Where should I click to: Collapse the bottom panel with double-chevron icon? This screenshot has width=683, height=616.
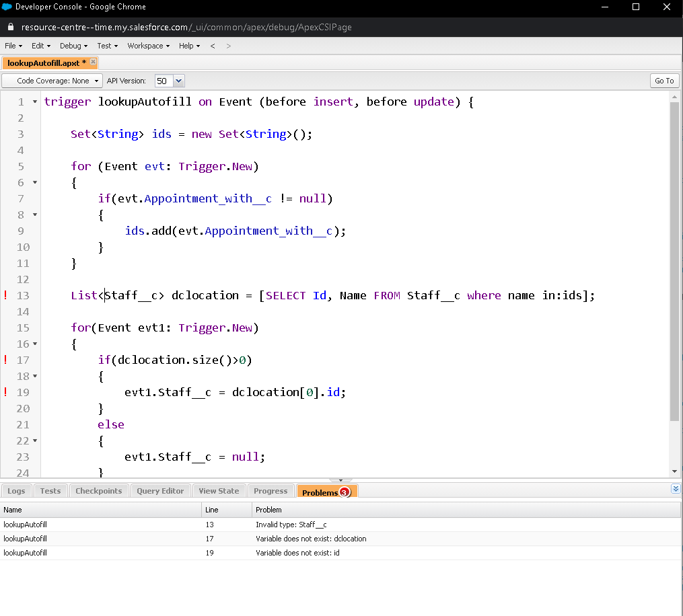(x=676, y=489)
